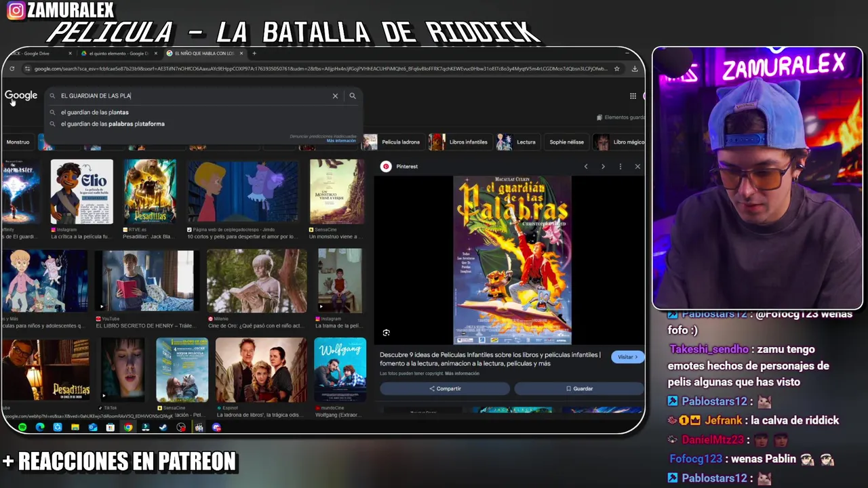The width and height of the screenshot is (868, 488).
Task: Search image with Lens icon
Action: point(386,333)
